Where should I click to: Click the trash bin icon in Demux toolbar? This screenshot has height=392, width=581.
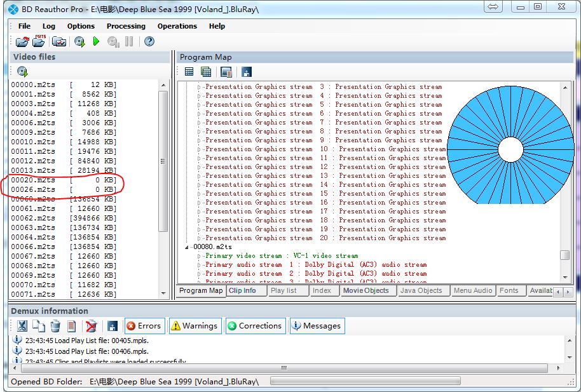tap(55, 326)
